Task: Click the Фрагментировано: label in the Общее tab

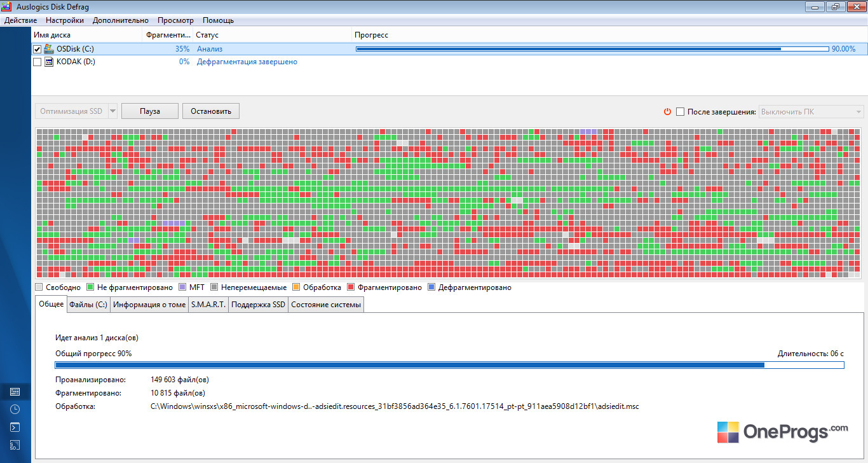Action: coord(88,393)
